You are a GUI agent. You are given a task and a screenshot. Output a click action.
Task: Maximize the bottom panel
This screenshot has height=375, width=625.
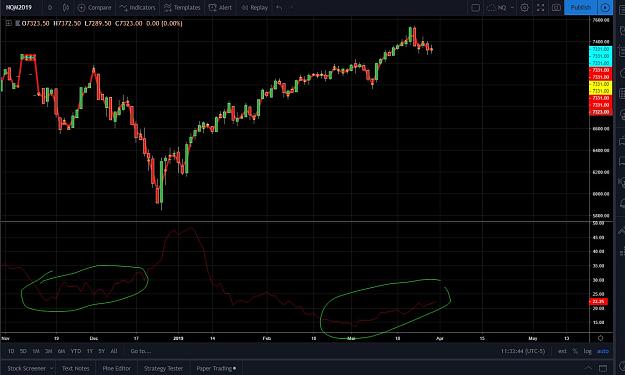(x=603, y=368)
